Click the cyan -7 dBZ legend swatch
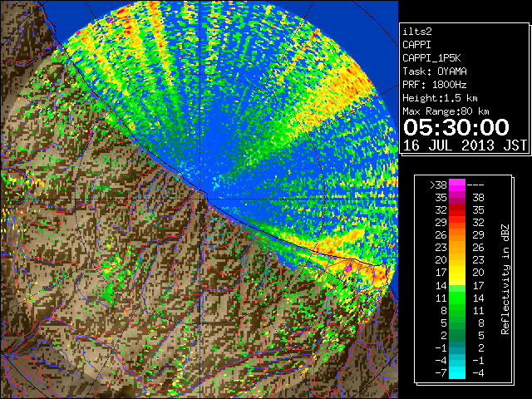The height and width of the screenshot is (399, 532). pos(457,373)
